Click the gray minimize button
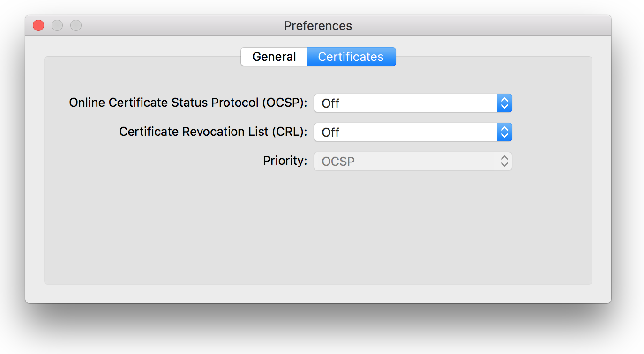 tap(57, 25)
